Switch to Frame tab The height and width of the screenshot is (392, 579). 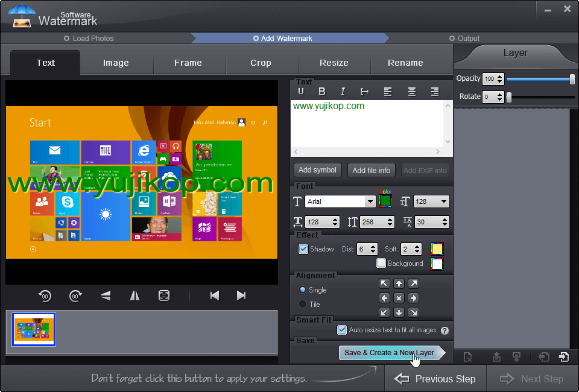(x=188, y=63)
